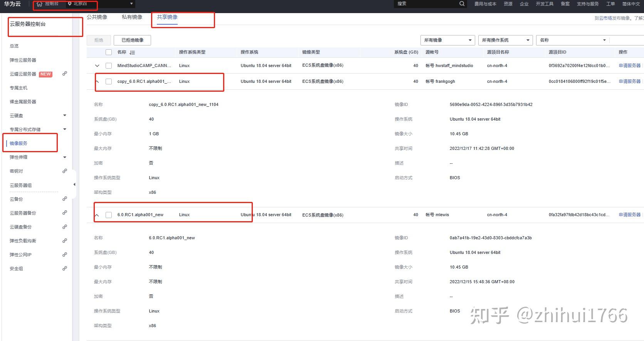The height and width of the screenshot is (341, 644).
Task: Expand the 专属分布式存储 sidebar submenu
Action: coord(65,129)
